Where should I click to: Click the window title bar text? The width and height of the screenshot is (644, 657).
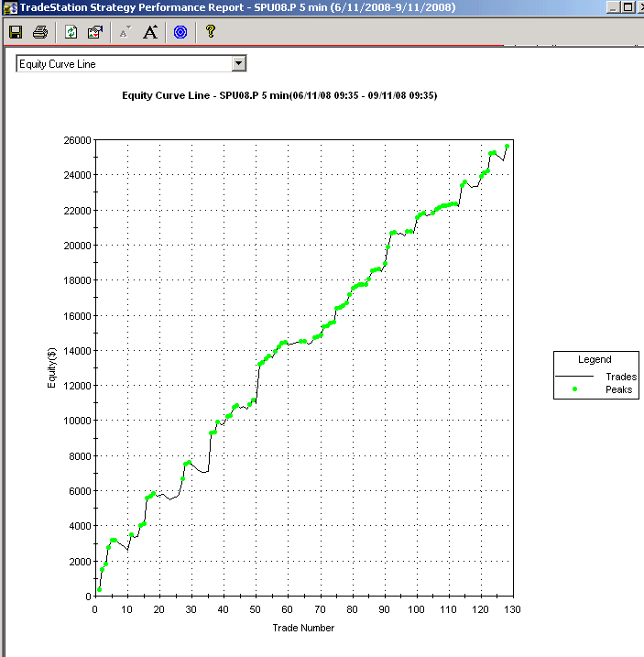pyautogui.click(x=238, y=7)
